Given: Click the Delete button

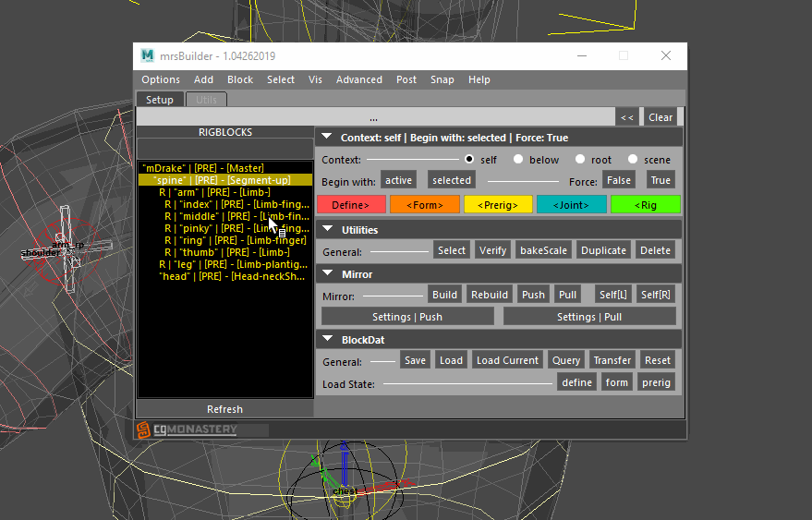Looking at the screenshot, I should pyautogui.click(x=655, y=250).
